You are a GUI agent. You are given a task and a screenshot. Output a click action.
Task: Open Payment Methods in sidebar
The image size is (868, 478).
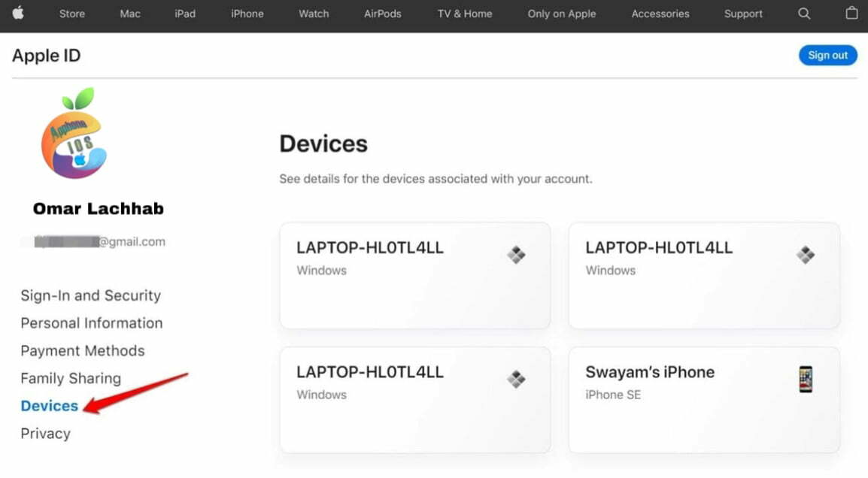pyautogui.click(x=82, y=351)
